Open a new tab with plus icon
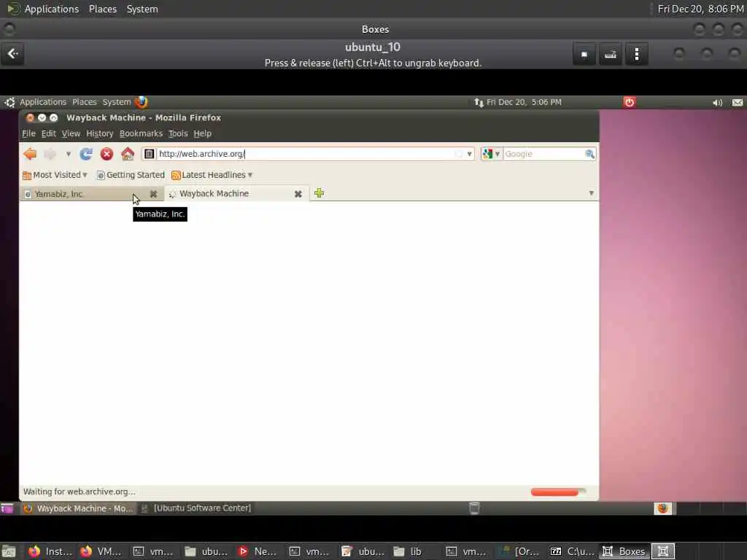 [x=320, y=192]
